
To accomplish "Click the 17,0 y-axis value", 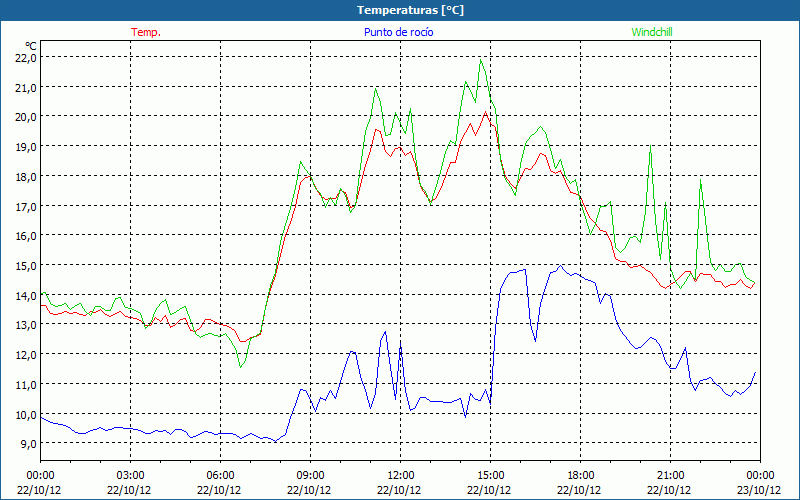I will pyautogui.click(x=26, y=207).
